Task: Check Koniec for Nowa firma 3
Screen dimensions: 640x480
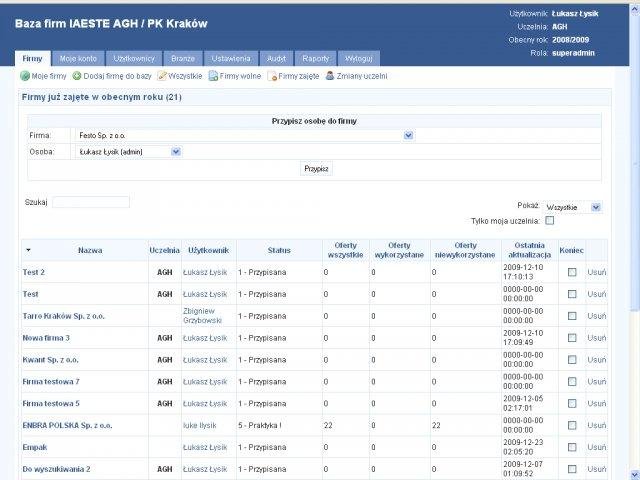Action: (x=572, y=338)
